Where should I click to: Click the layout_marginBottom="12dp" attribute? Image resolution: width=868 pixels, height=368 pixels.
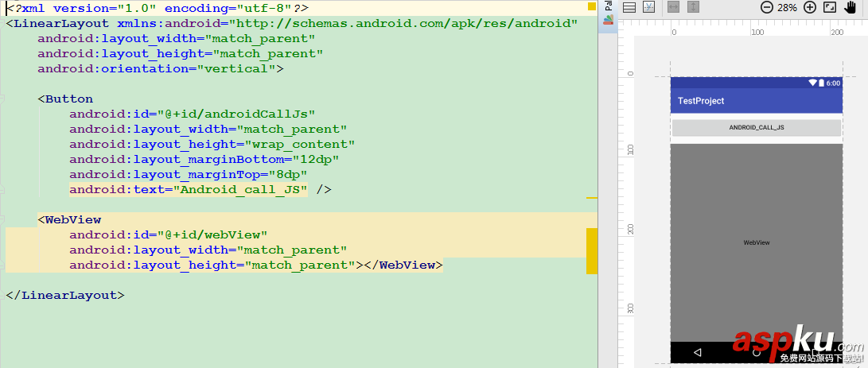coord(204,160)
